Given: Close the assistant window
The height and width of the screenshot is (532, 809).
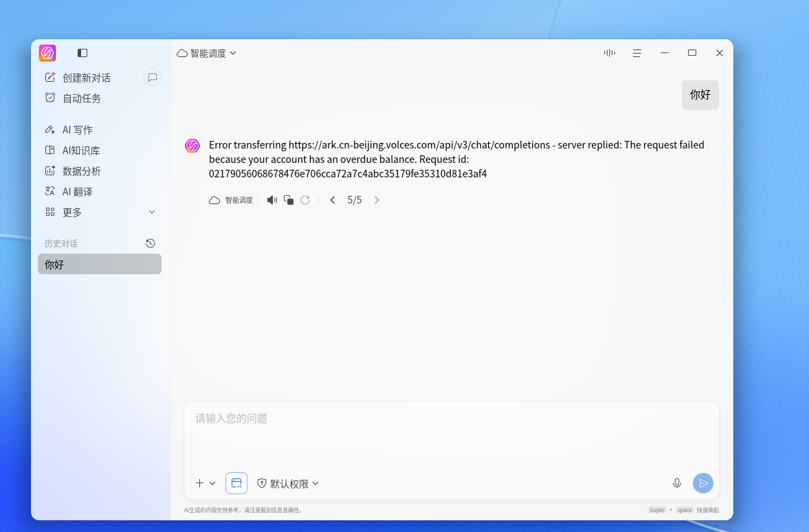Looking at the screenshot, I should (x=720, y=53).
